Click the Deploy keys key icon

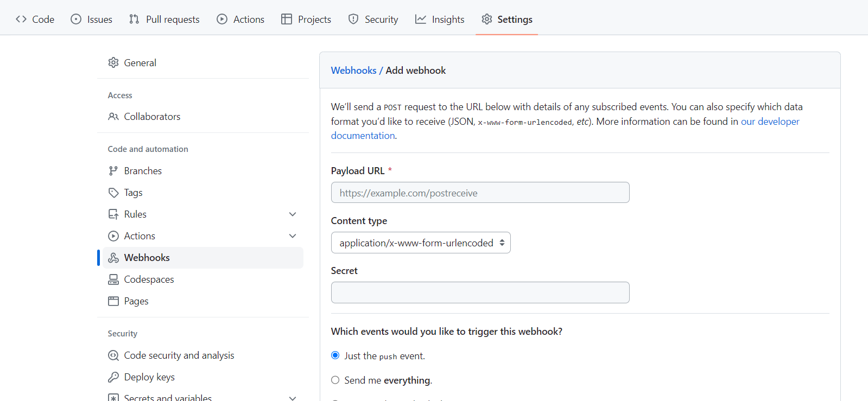pyautogui.click(x=113, y=377)
